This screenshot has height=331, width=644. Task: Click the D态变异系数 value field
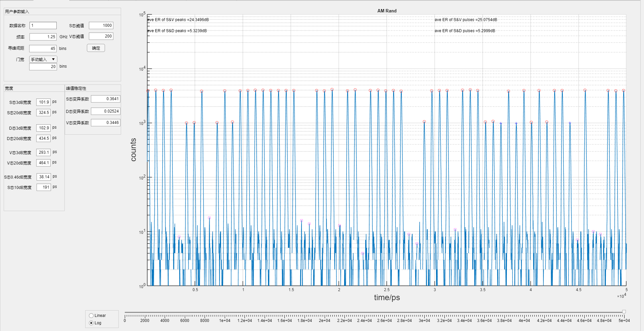pos(106,111)
